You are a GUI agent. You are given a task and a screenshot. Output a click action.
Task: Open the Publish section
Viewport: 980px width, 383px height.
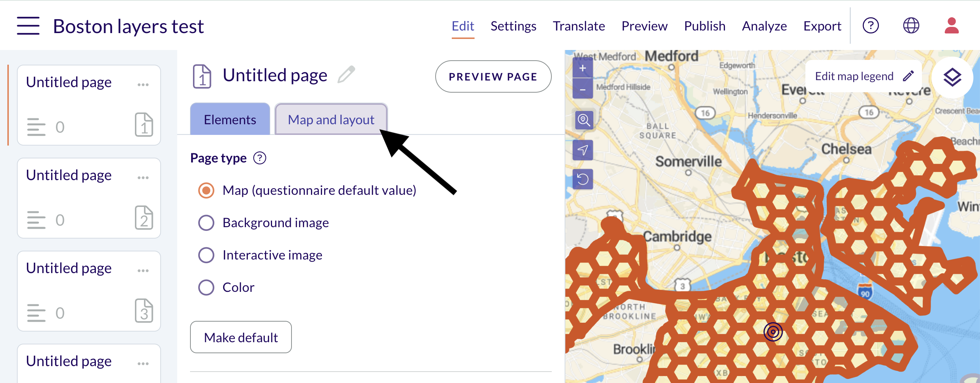click(x=705, y=26)
